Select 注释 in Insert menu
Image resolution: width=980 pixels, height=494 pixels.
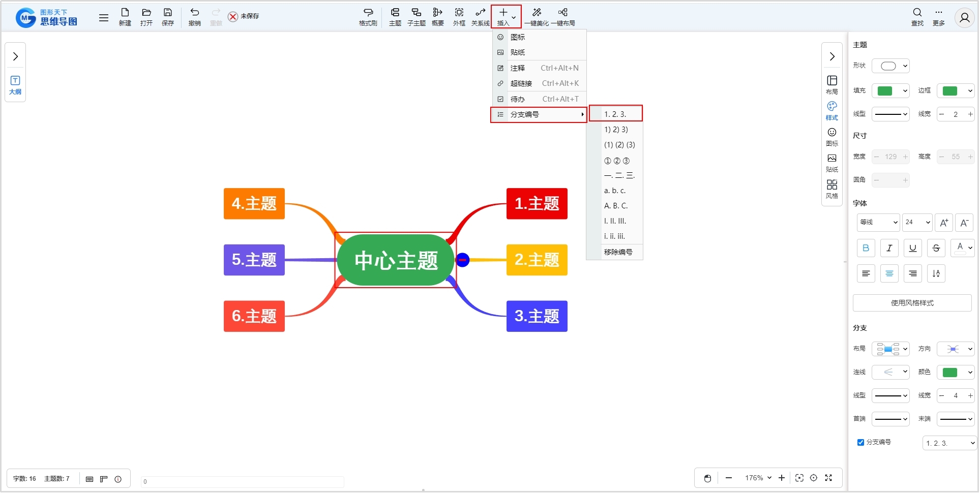(x=539, y=68)
